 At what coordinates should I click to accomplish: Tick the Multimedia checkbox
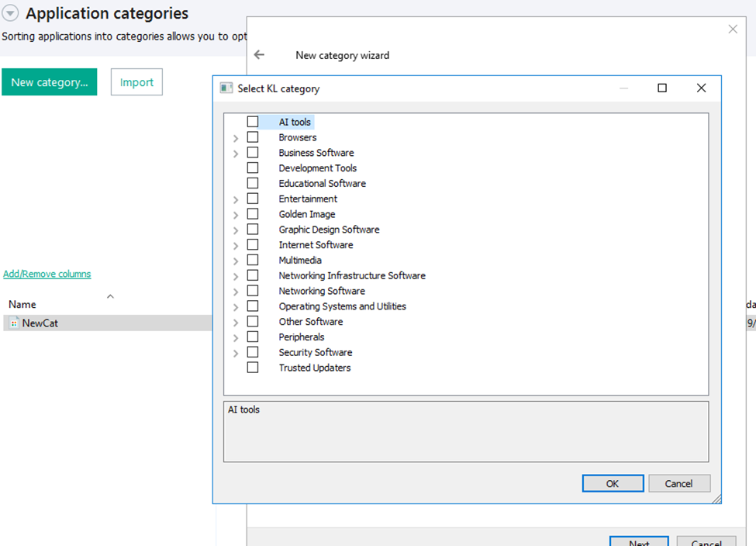pyautogui.click(x=253, y=260)
